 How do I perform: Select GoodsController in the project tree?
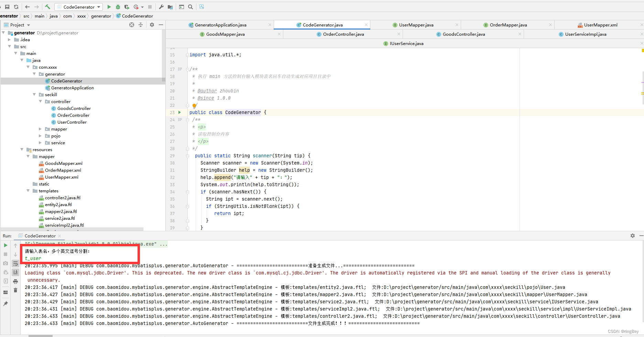[x=74, y=109]
